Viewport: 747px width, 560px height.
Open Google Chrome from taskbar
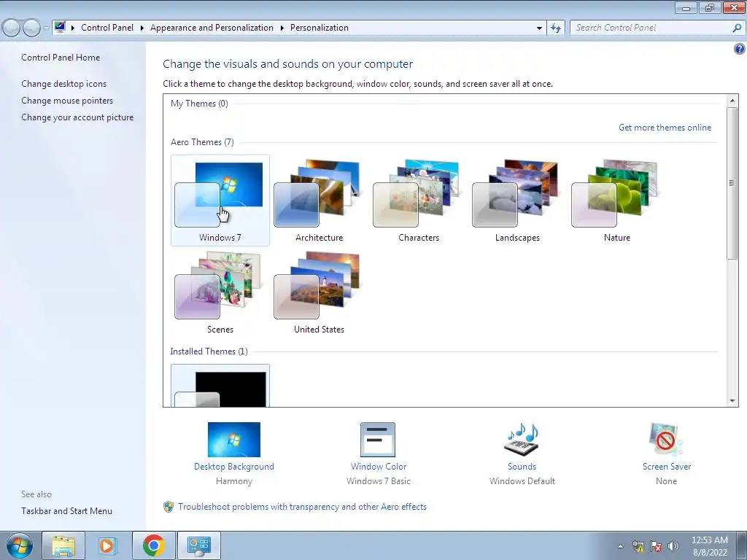click(x=153, y=545)
